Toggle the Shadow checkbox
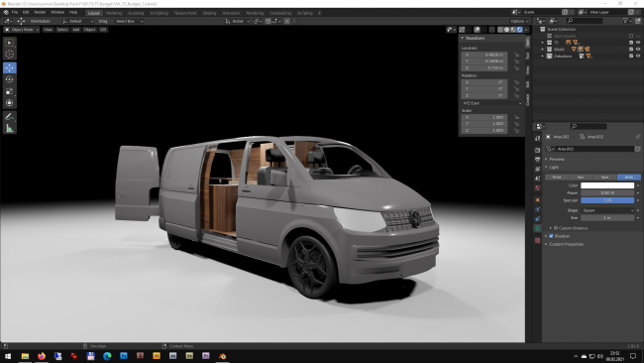 (551, 236)
